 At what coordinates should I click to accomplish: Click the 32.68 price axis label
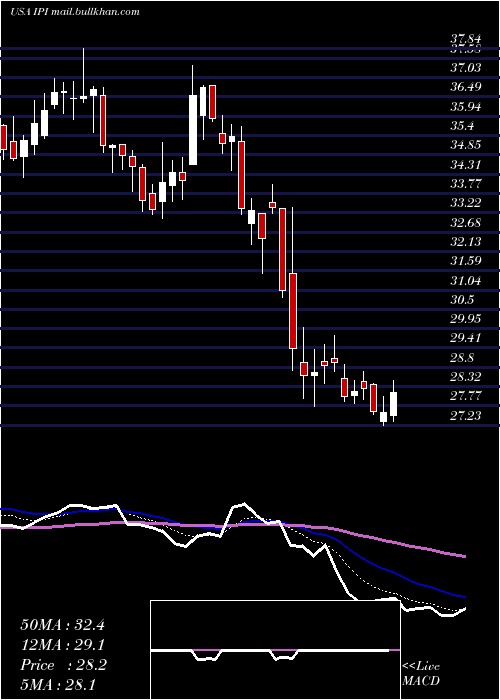tap(466, 222)
